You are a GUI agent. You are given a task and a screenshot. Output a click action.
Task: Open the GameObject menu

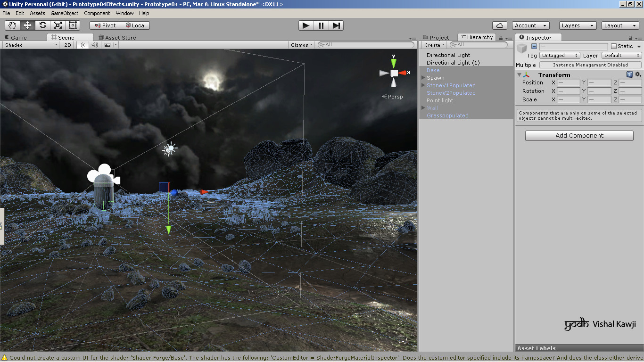[65, 13]
